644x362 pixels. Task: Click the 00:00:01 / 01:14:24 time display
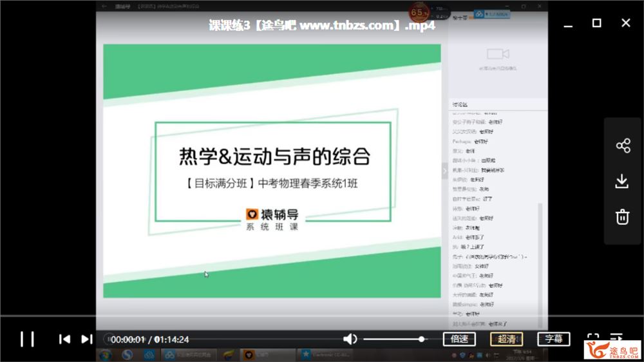click(149, 340)
